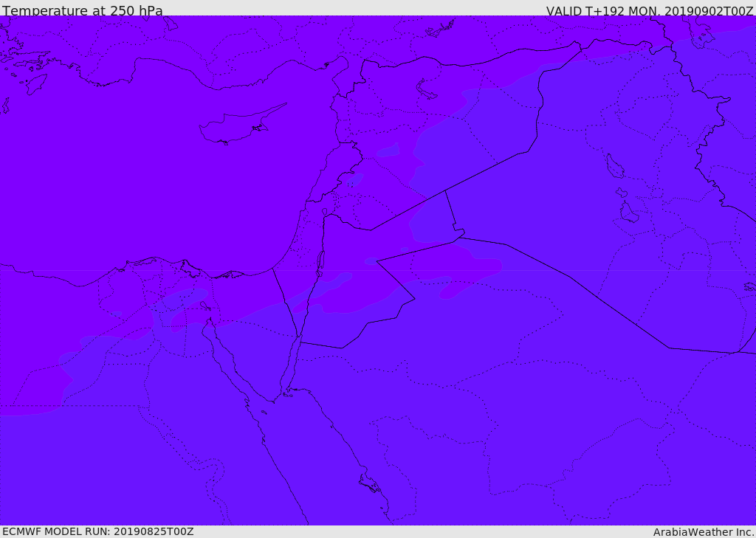Click the 'VALID T+192 MON. 20190902T00Z' label

point(650,11)
